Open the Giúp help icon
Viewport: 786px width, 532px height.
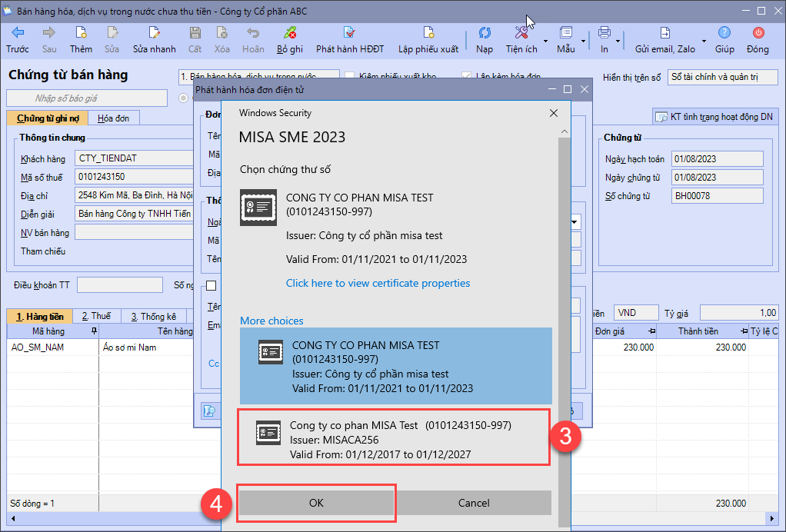click(724, 33)
